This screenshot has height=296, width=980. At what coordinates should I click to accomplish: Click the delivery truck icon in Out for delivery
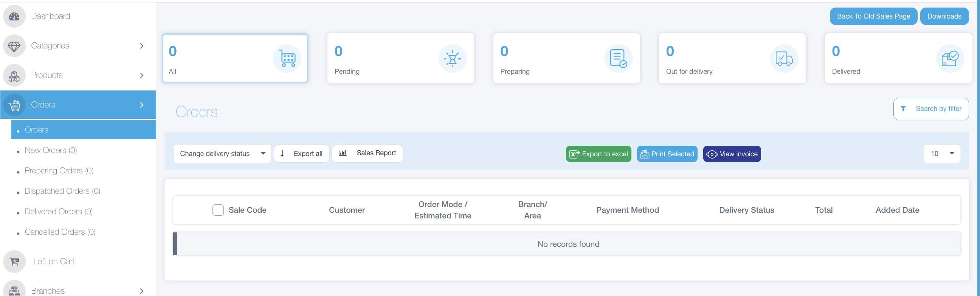(x=784, y=59)
